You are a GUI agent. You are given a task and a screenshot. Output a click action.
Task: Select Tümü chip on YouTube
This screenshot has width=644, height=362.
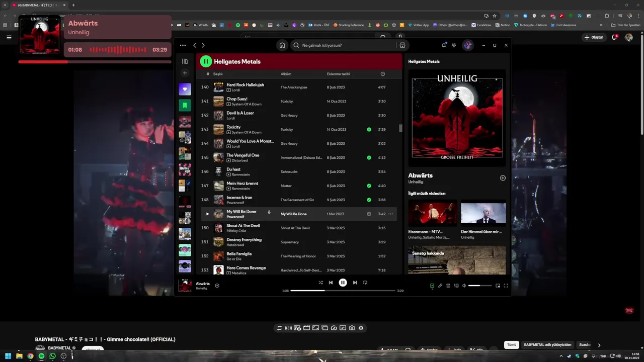coord(512,345)
